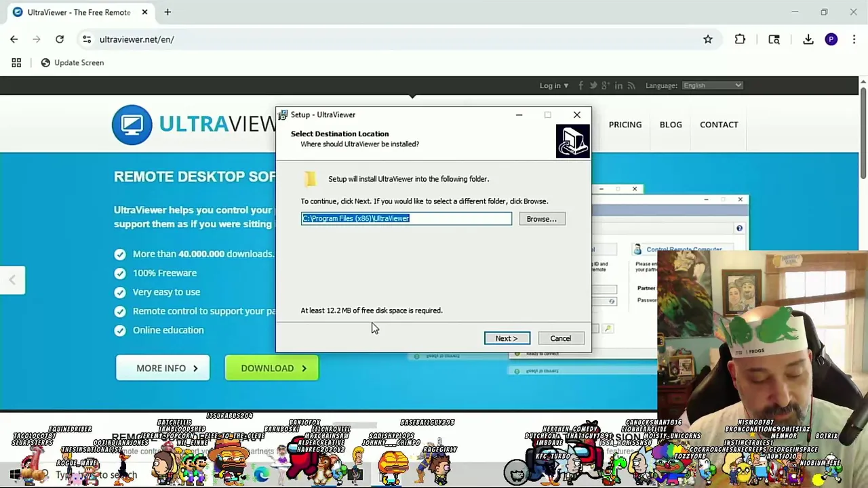This screenshot has width=868, height=488.
Task: Open Chrome's three-dot menu
Action: point(854,39)
